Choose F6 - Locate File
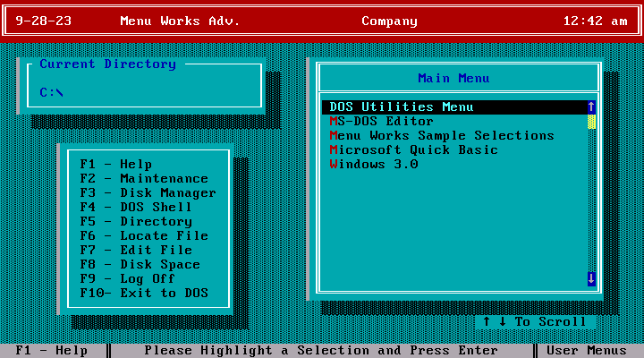The width and height of the screenshot is (644, 358). (144, 236)
